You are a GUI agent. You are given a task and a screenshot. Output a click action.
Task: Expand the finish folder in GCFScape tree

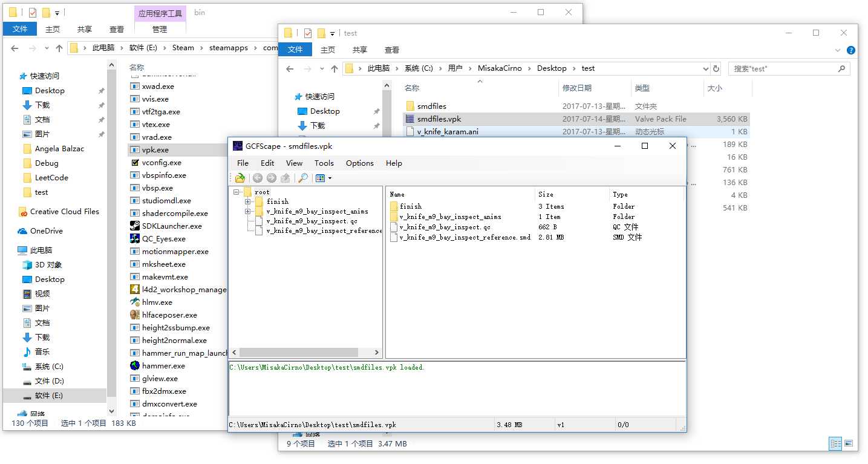click(x=247, y=201)
